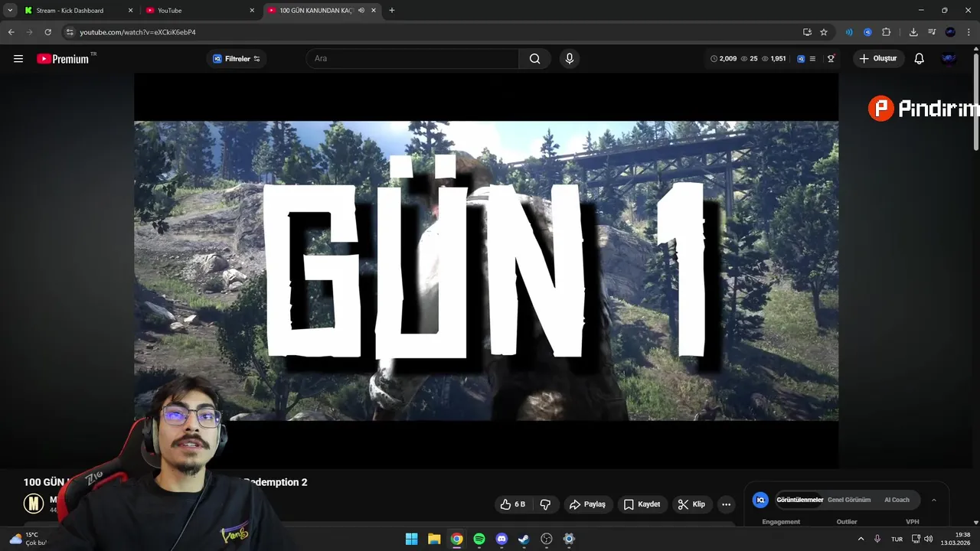Open File Explorer from taskbar
The width and height of the screenshot is (980, 551).
(x=434, y=539)
